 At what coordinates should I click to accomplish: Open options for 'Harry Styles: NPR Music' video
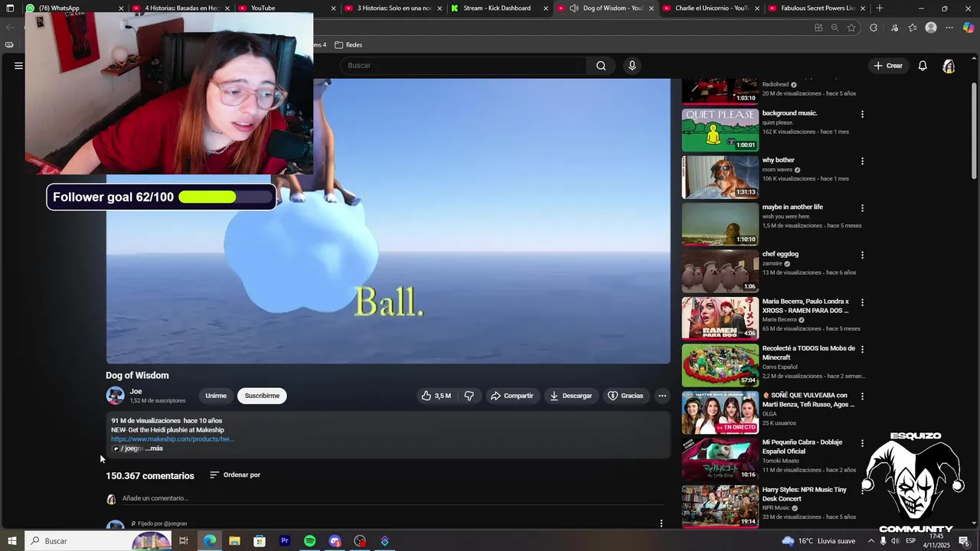click(x=862, y=491)
